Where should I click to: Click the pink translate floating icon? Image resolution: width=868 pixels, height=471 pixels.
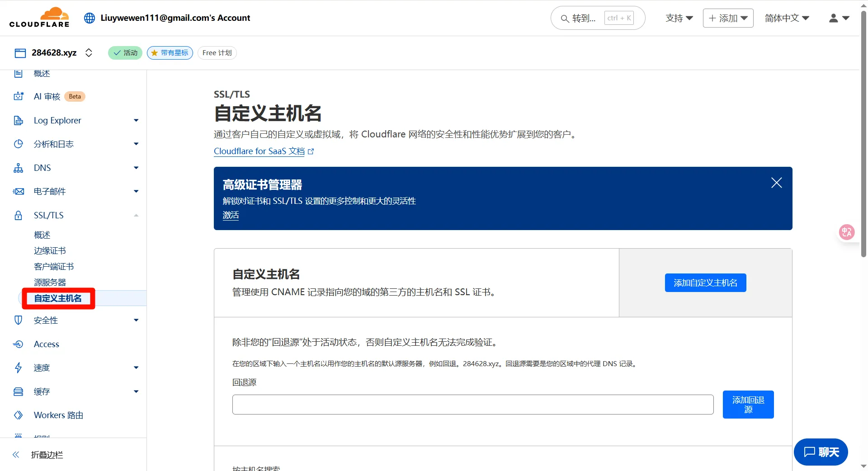click(x=846, y=232)
